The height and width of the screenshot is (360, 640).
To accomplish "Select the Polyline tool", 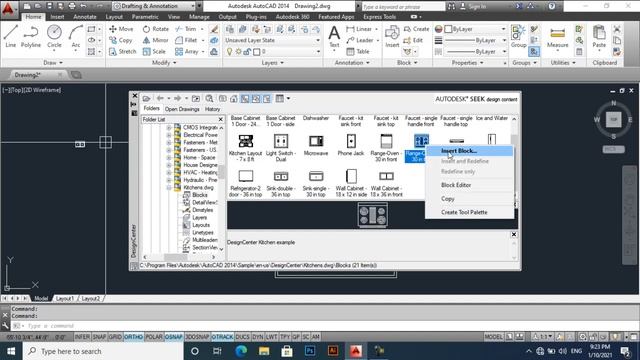I will pos(31,36).
